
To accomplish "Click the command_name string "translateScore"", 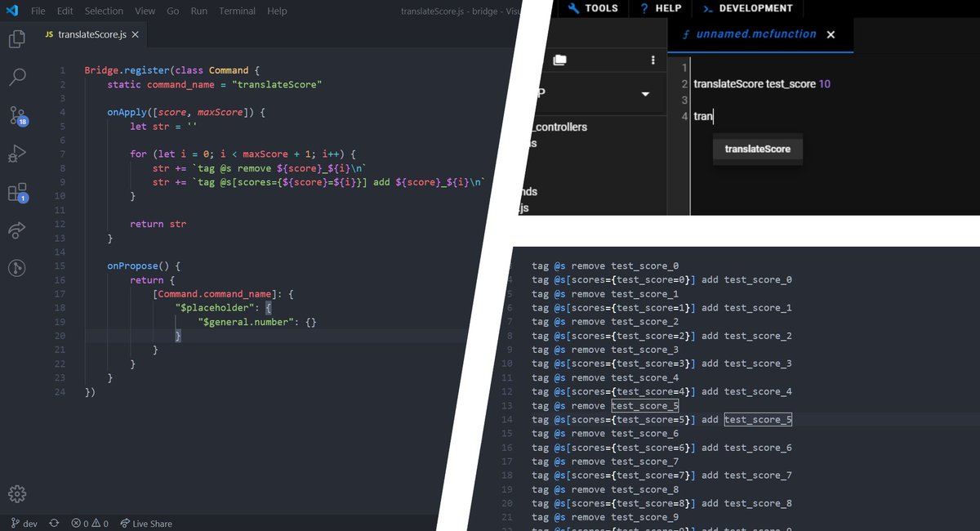I will 277,85.
